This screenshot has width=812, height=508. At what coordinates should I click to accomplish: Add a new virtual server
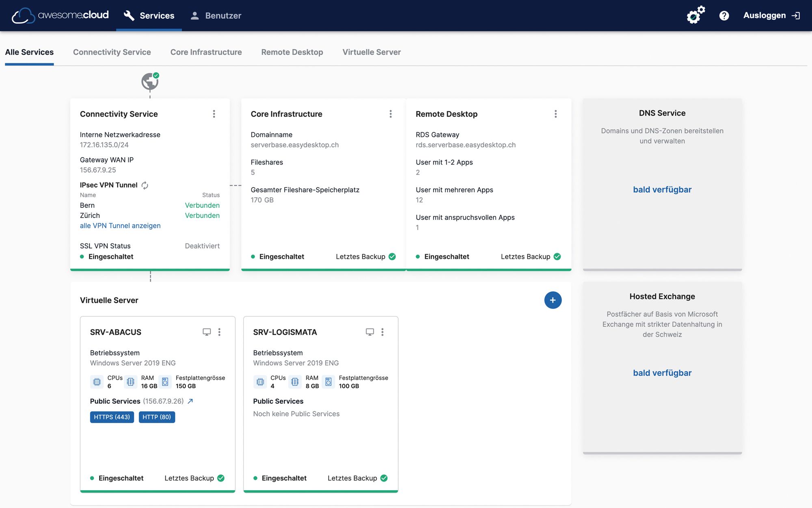553,300
